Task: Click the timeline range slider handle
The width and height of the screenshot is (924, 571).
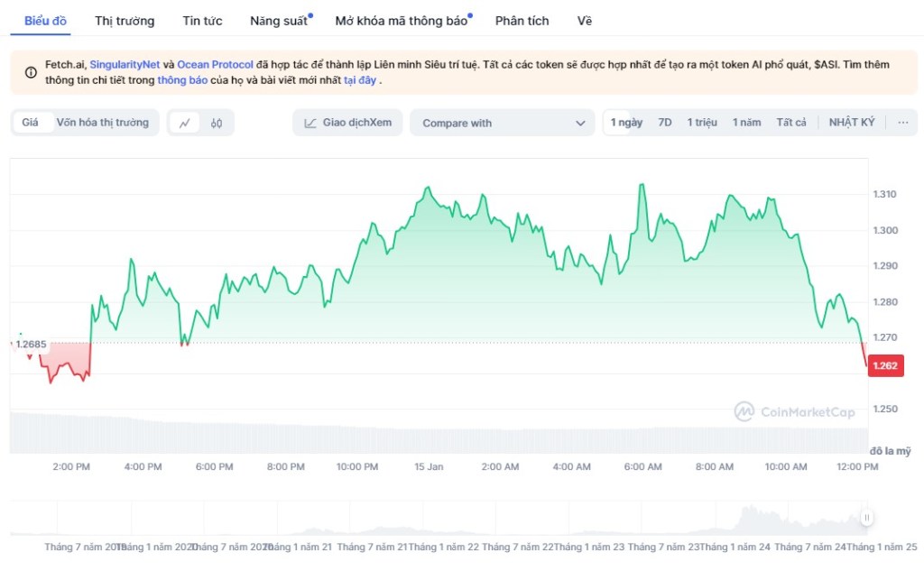Action: pos(866,518)
